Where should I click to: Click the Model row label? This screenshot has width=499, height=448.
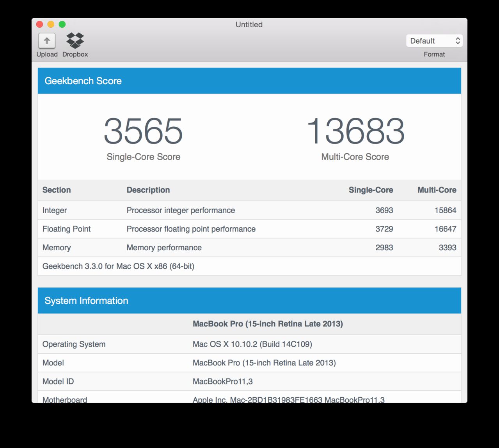point(53,363)
